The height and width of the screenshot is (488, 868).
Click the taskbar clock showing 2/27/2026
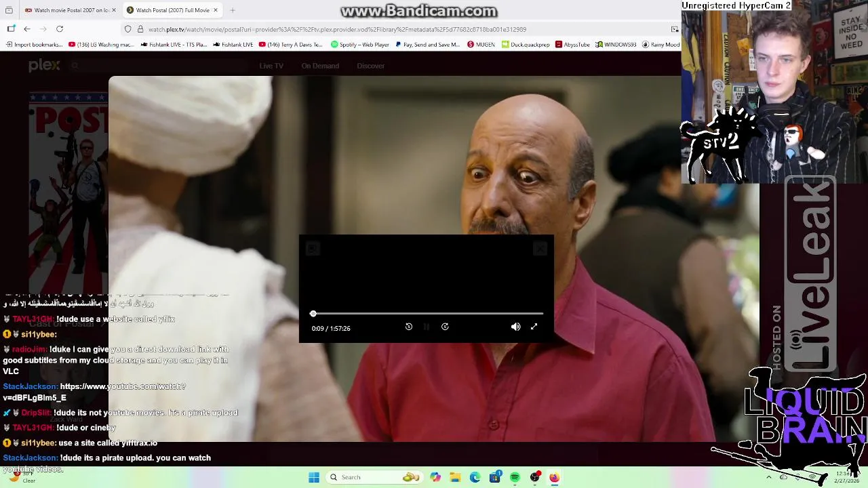[848, 477]
